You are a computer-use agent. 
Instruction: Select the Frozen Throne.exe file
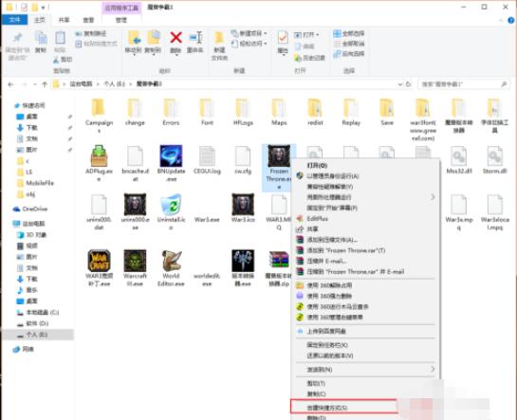[279, 167]
